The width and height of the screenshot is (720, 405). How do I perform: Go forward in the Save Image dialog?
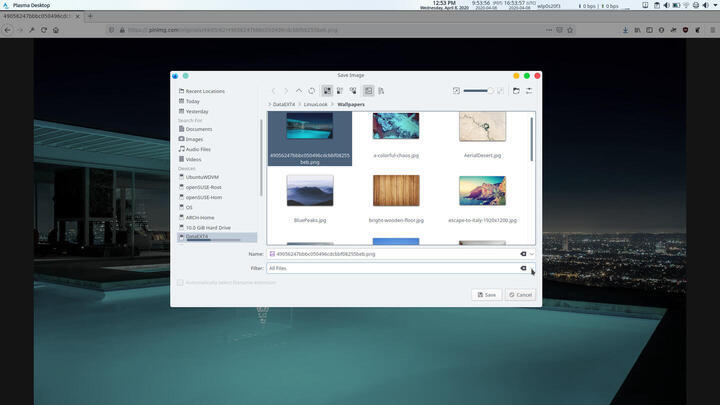coord(286,91)
